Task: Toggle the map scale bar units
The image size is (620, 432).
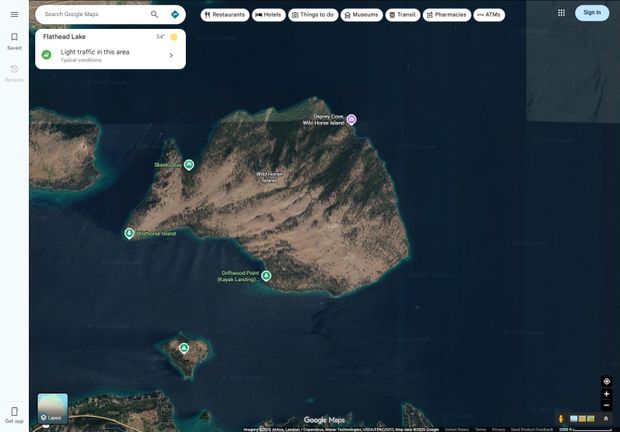Action: (x=585, y=429)
